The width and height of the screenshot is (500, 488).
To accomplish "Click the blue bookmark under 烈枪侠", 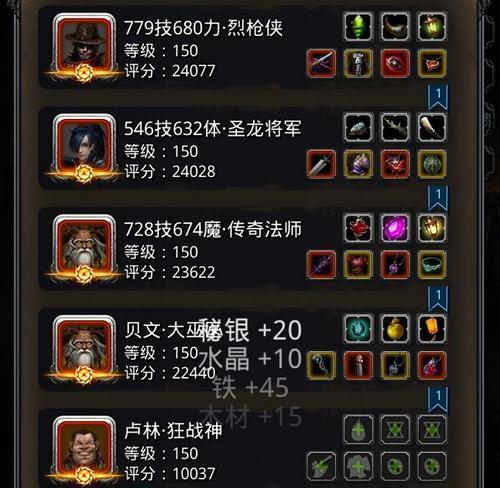I will tap(438, 97).
